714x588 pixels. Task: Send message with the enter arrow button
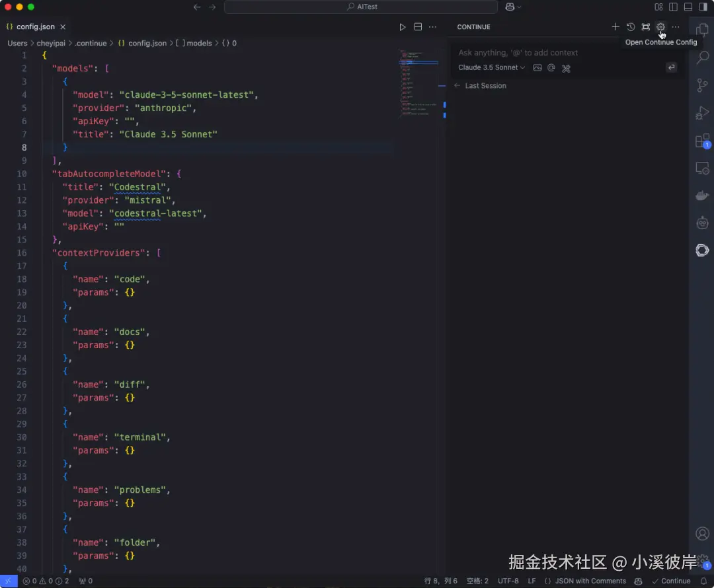click(x=671, y=67)
